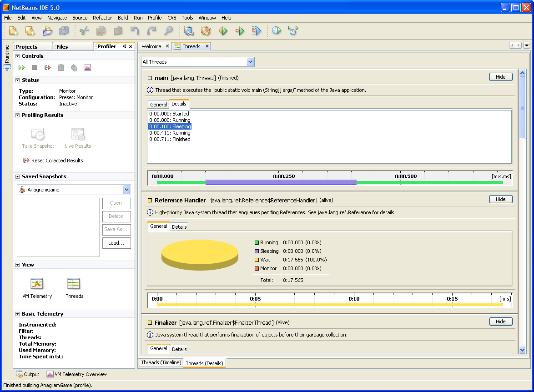The height and width of the screenshot is (392, 534).
Task: Close the Threads tab
Action: point(207,46)
